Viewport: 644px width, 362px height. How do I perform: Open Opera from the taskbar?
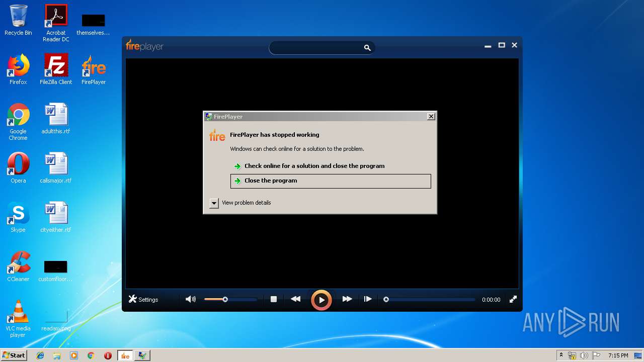[108, 355]
